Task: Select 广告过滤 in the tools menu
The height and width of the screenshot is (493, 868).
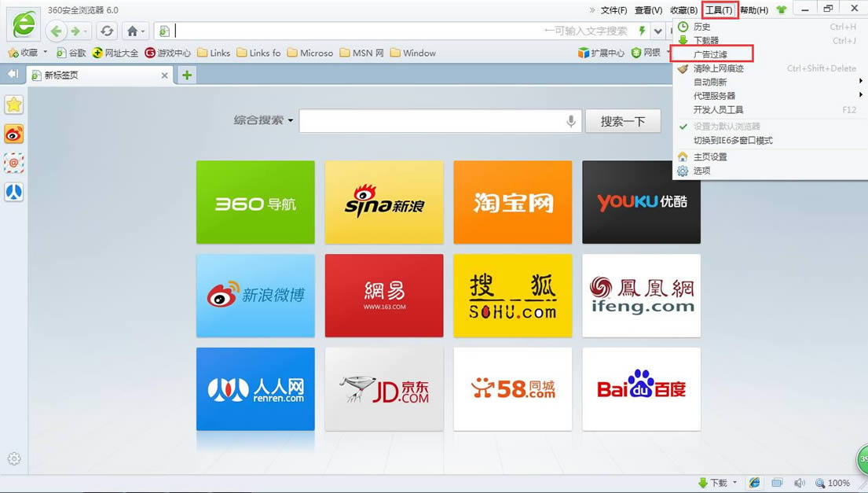Action: click(770, 54)
